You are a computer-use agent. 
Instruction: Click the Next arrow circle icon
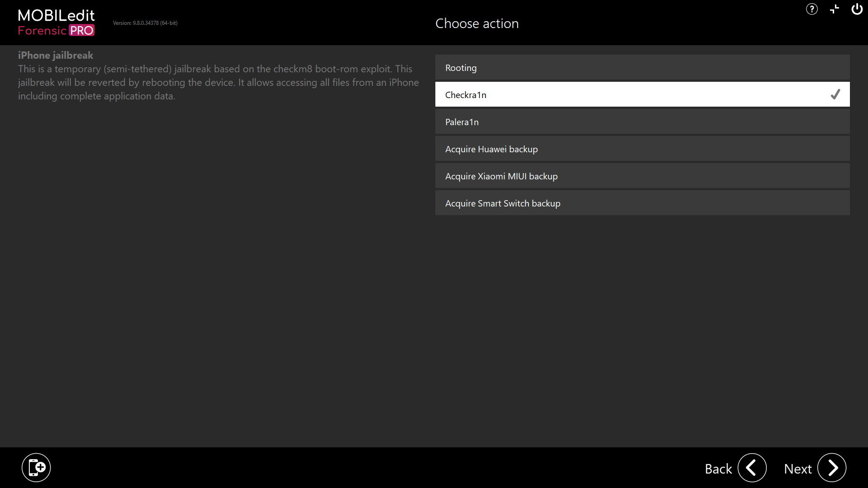[x=832, y=468]
